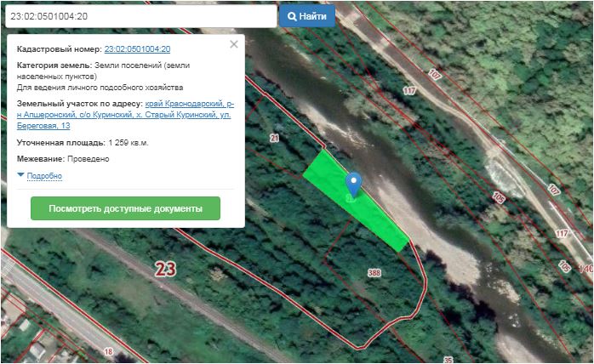Viewport: 594px width, 364px height.
Task: Click parcel label 35 at bottom
Action: tap(448, 360)
